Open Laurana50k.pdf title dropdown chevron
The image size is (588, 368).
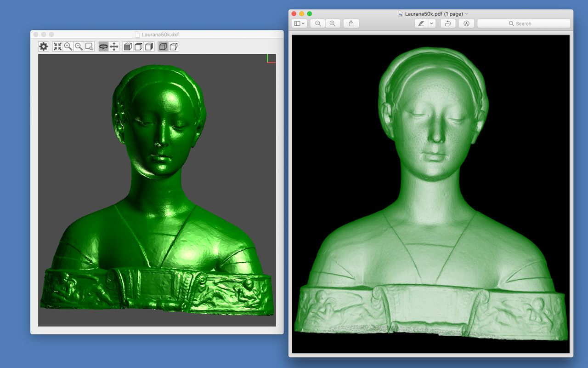(467, 14)
